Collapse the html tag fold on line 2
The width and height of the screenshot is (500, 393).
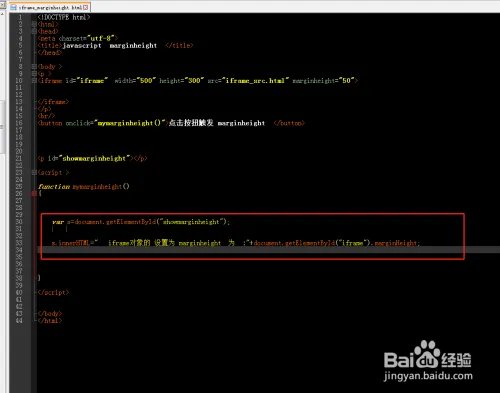click(34, 24)
